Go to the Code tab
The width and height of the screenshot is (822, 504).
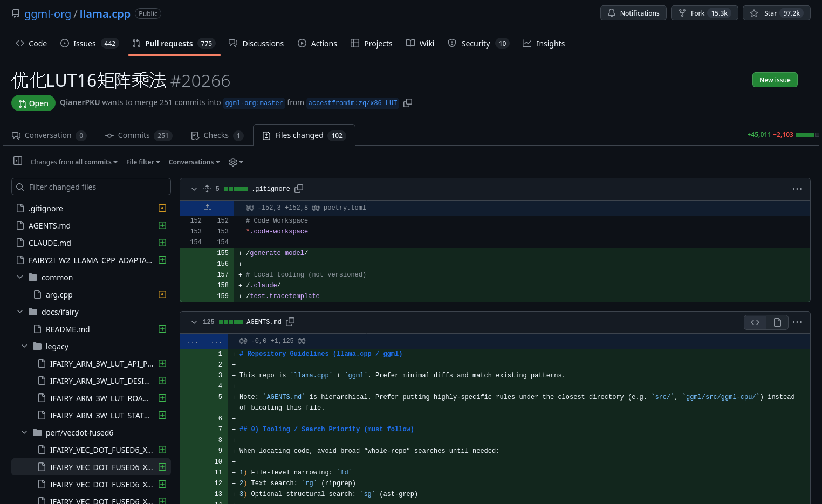click(x=31, y=44)
